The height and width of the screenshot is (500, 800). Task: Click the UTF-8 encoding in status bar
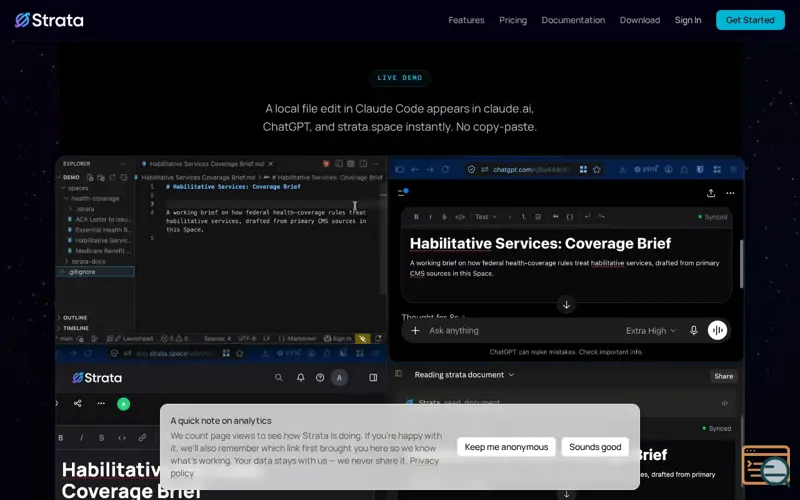click(247, 338)
